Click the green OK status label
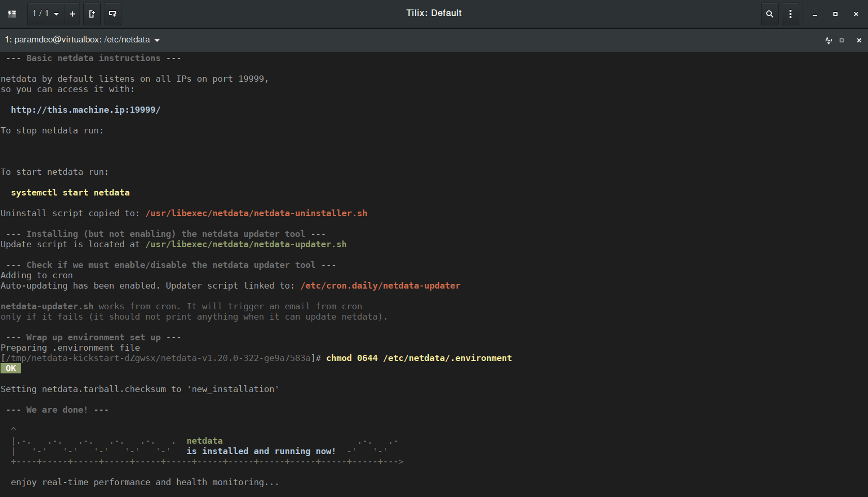The image size is (868, 497). 11,368
